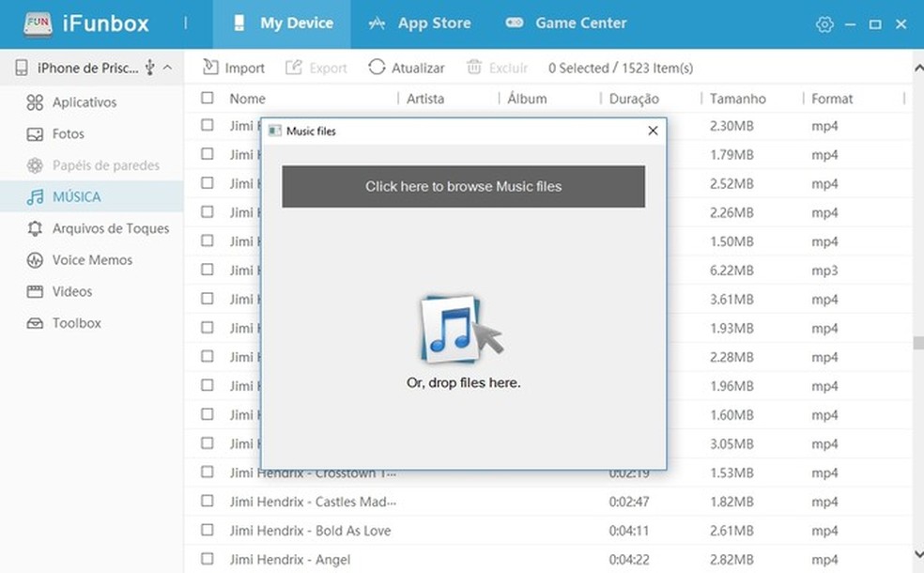Screen dimensions: 924x573
Task: Switch to the Game Center tab
Action: 565,23
